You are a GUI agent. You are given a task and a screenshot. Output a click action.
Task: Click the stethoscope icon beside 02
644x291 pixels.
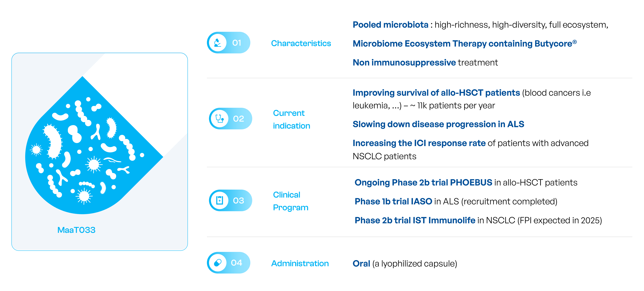coord(219,119)
